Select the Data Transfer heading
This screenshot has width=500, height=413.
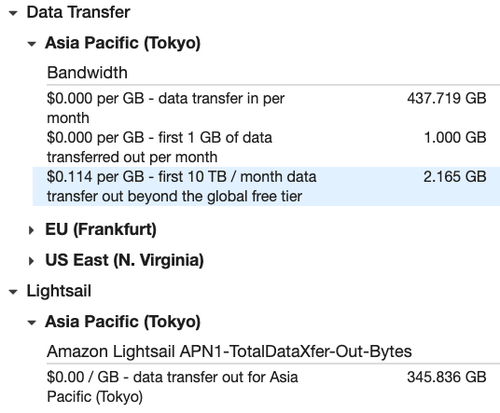pyautogui.click(x=78, y=12)
